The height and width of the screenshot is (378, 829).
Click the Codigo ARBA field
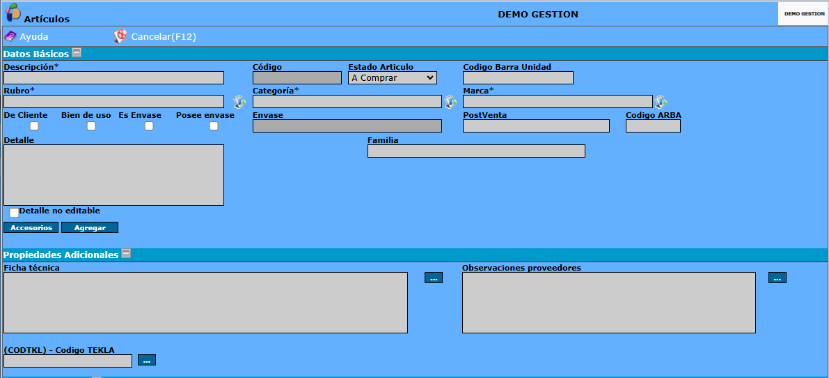(653, 126)
